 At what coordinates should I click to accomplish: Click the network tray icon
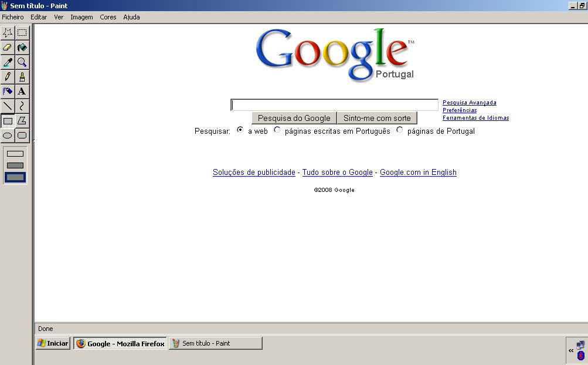580,344
